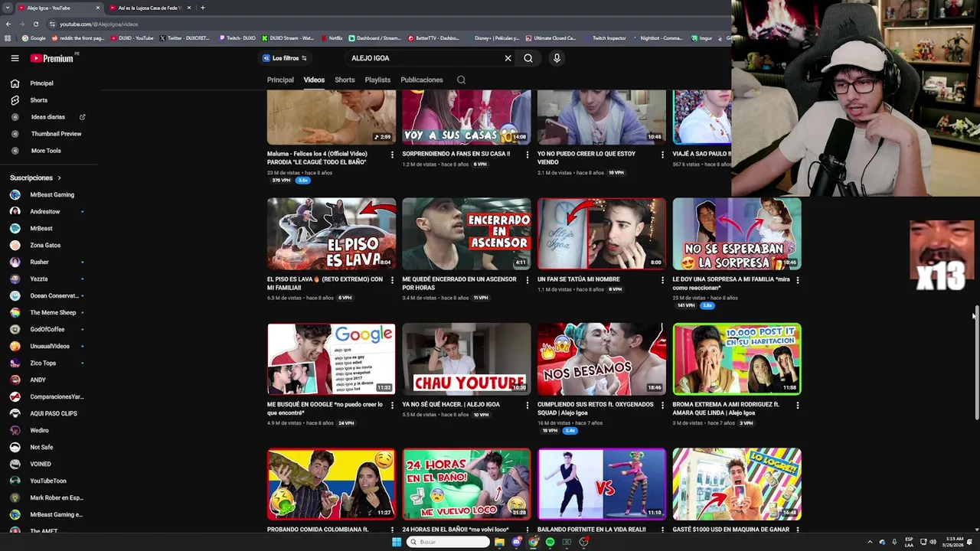Switch to the Videos channel tab

click(x=314, y=80)
